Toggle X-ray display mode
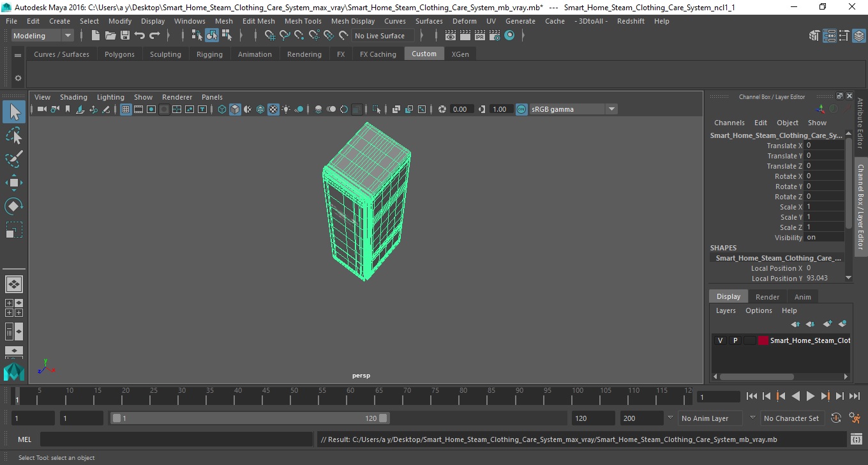The image size is (868, 465). [x=396, y=109]
